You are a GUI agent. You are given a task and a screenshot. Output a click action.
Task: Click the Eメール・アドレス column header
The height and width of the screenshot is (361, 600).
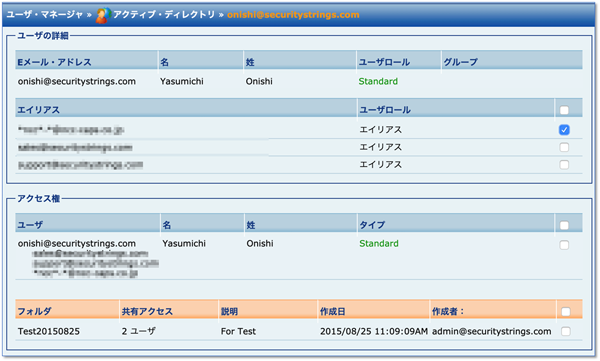54,62
